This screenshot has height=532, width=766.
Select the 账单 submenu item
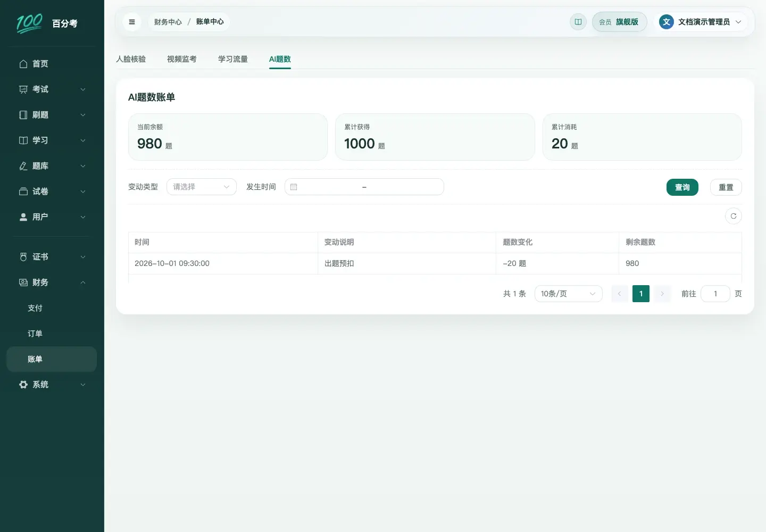coord(52,359)
